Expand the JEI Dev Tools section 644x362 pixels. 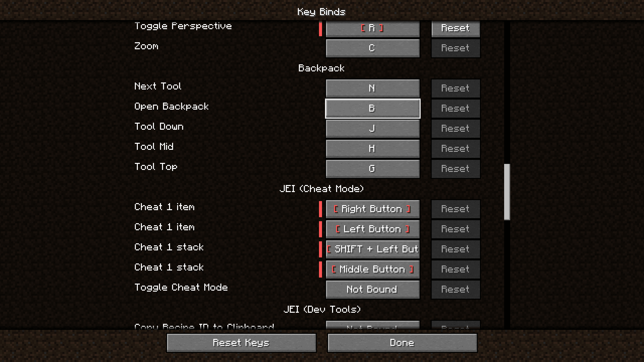point(322,309)
